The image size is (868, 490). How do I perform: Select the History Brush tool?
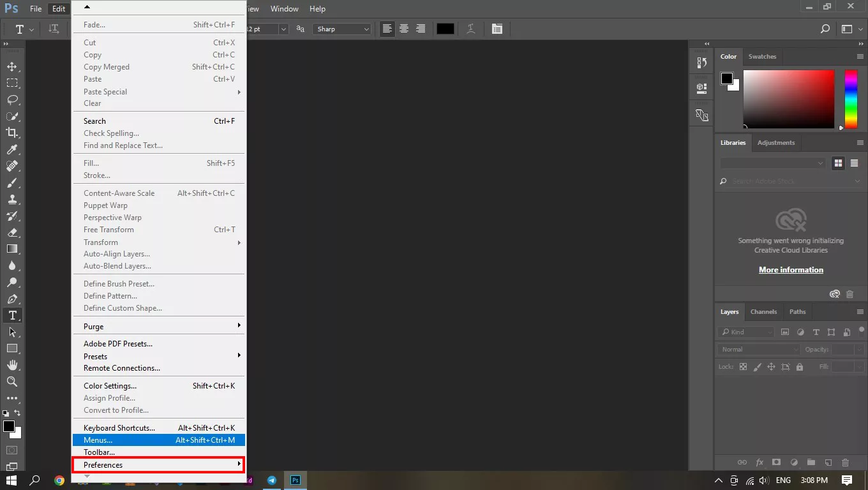(x=12, y=216)
